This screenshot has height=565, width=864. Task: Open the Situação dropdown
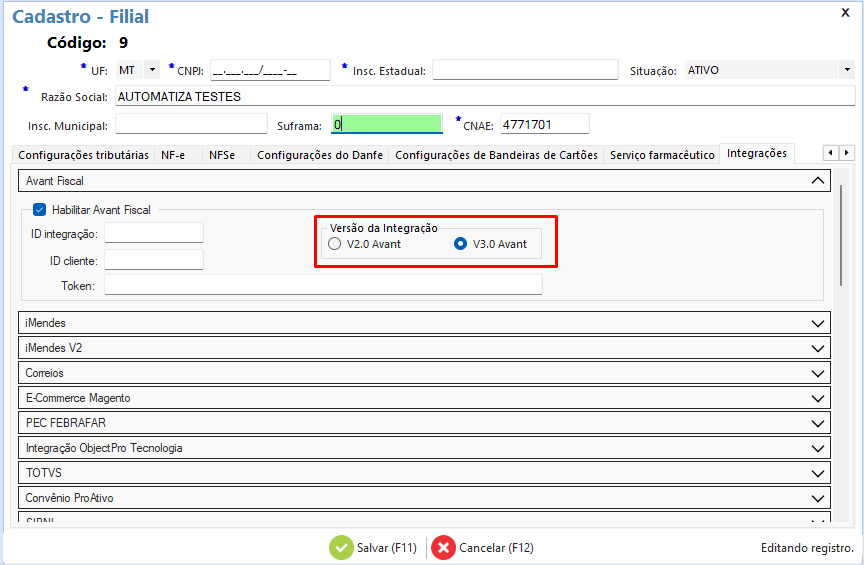pyautogui.click(x=846, y=70)
